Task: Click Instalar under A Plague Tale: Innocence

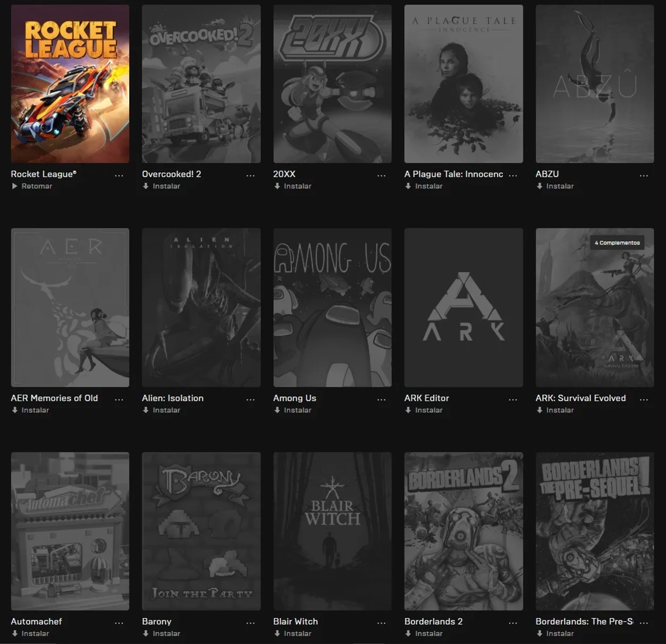Action: point(424,186)
